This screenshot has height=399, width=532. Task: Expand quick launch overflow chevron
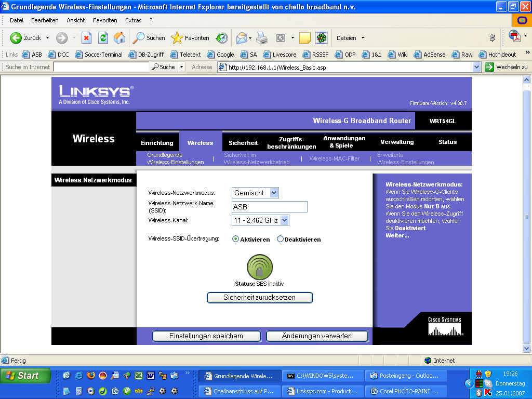click(x=187, y=373)
